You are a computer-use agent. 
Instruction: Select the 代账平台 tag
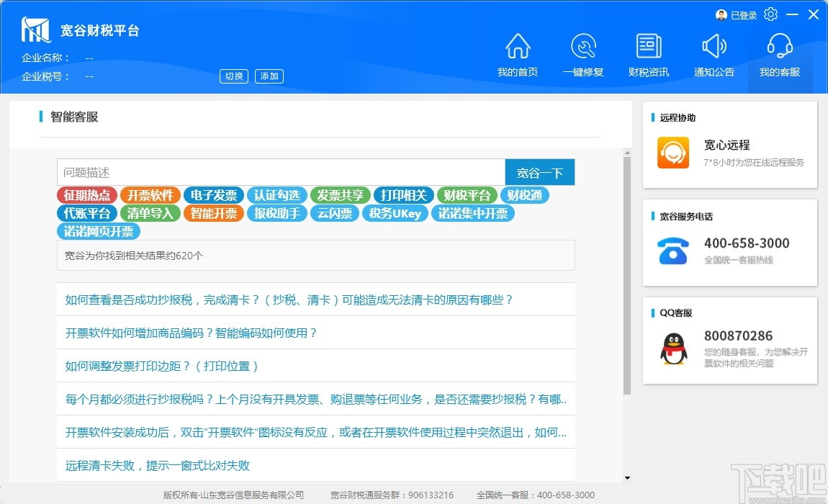[87, 213]
